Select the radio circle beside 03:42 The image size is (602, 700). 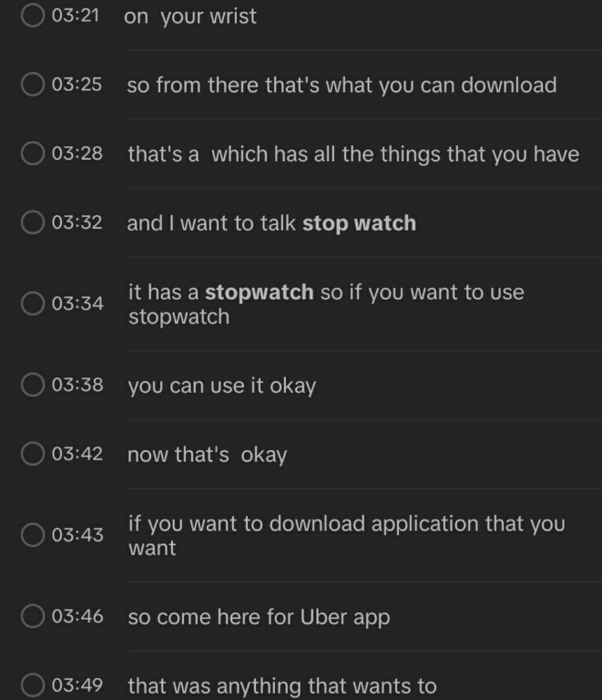(33, 454)
